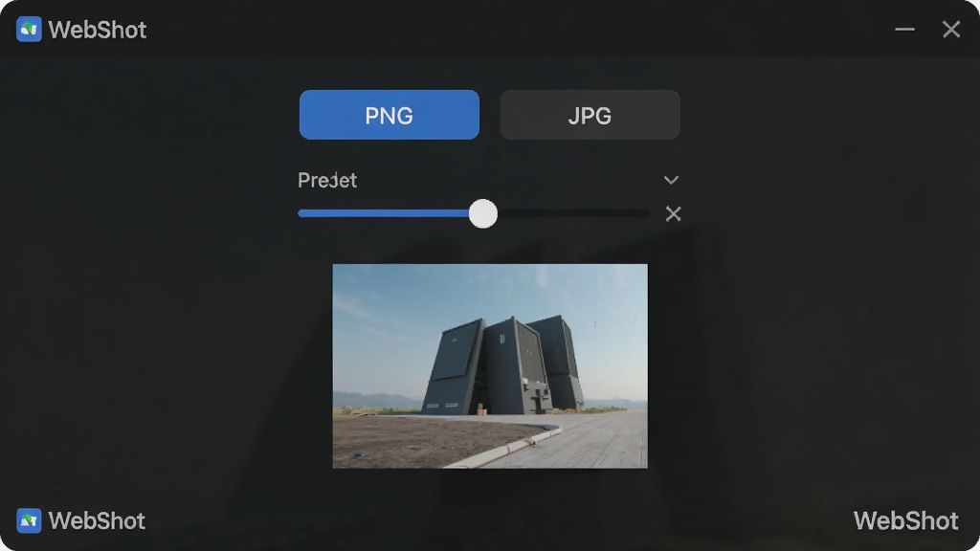
Task: Click the WebShot text at bottom right
Action: pos(905,520)
